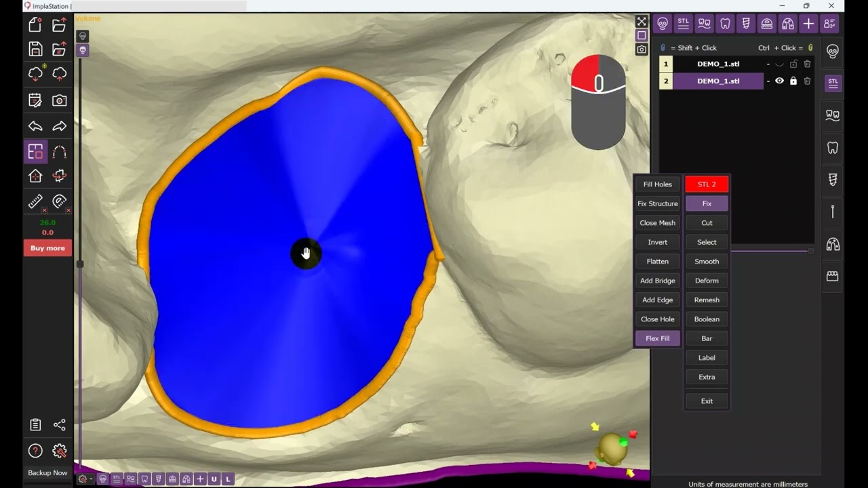Open a project folder
The image size is (868, 488).
[x=60, y=25]
